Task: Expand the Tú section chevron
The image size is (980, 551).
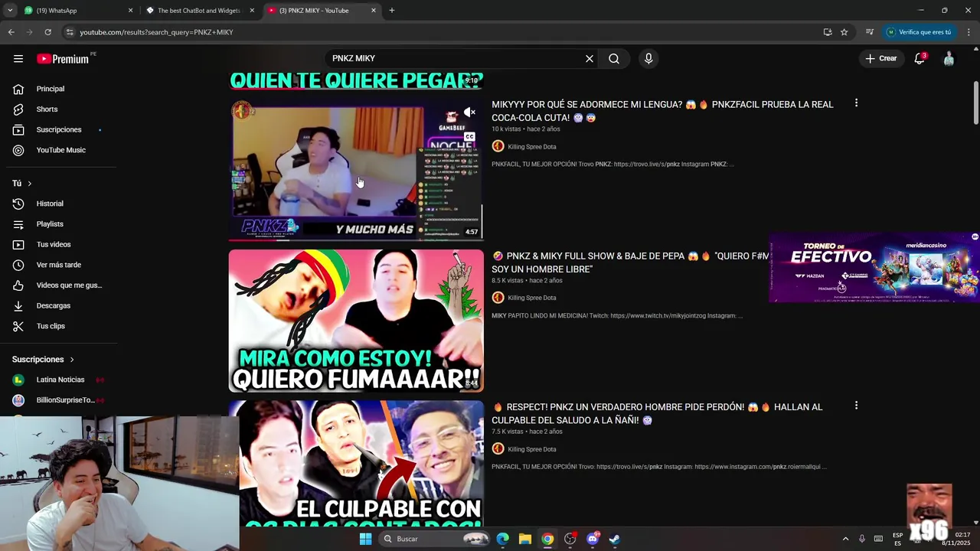Action: click(x=30, y=184)
